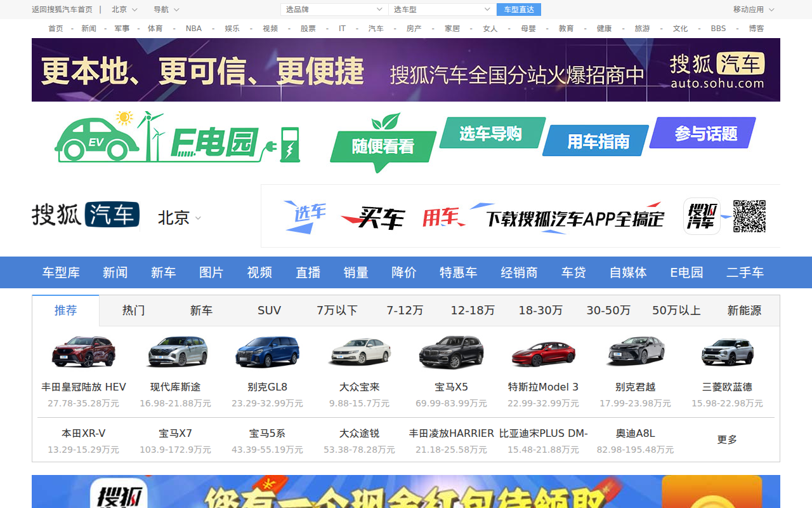This screenshot has width=812, height=508.
Task: Open the 宝马X5 car image
Action: [451, 352]
